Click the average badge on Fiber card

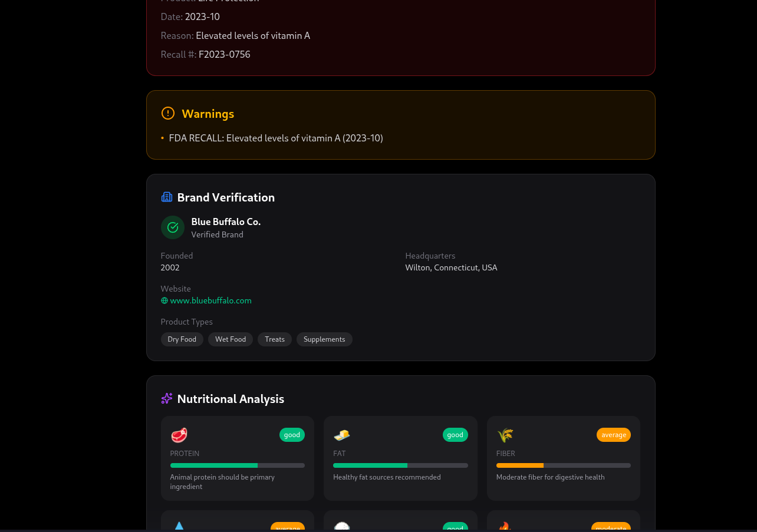(614, 435)
